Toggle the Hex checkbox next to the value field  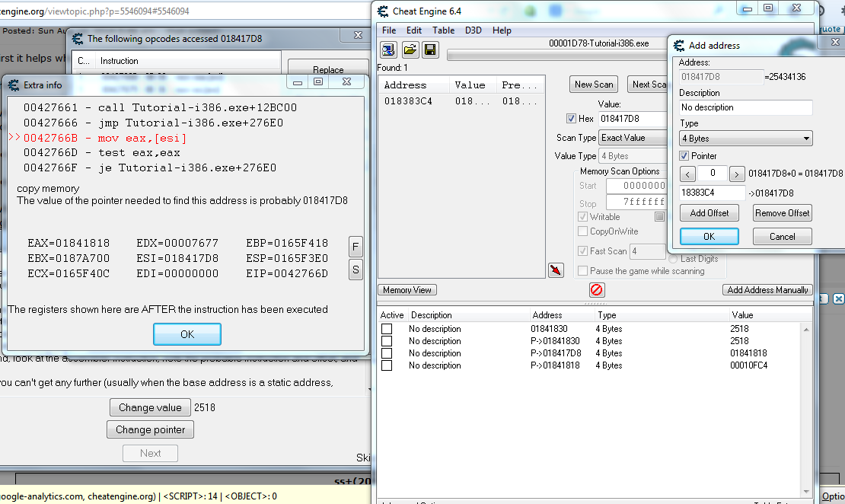coord(571,119)
